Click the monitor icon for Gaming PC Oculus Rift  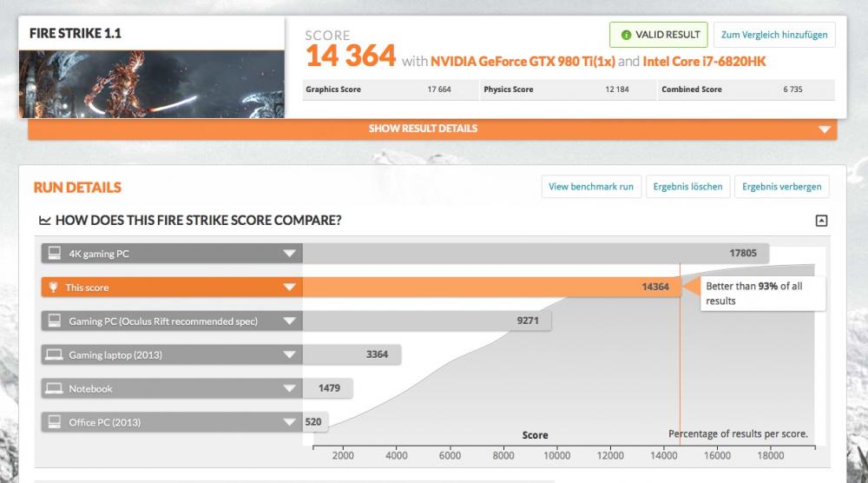[x=54, y=321]
